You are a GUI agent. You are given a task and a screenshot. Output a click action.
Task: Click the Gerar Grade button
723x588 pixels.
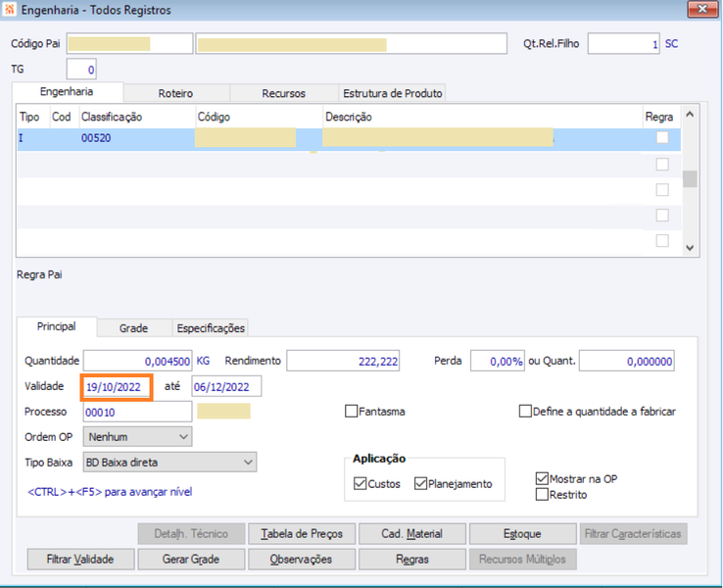click(191, 559)
